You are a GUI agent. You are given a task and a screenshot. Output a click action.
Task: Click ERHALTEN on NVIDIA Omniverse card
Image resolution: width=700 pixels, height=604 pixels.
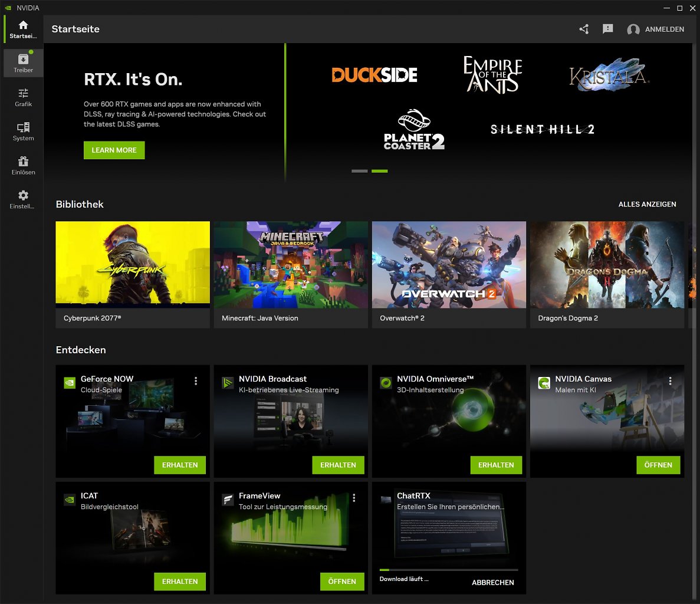tap(496, 465)
